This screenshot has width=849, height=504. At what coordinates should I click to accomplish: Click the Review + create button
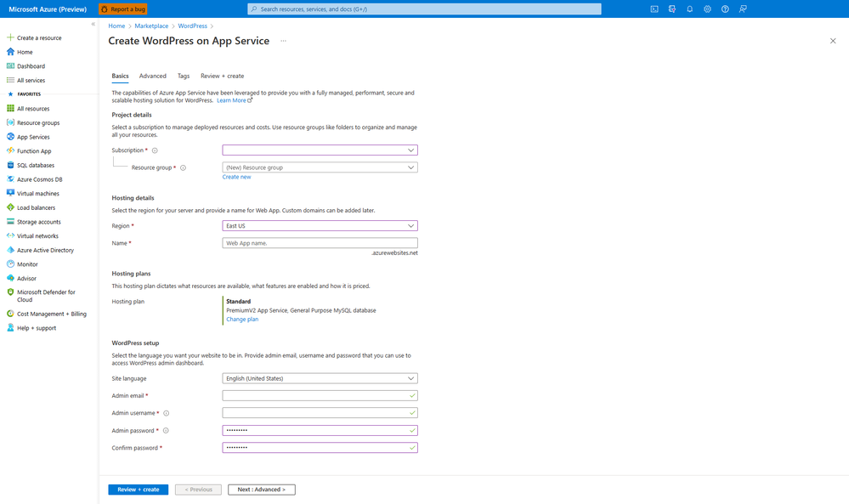click(x=138, y=490)
